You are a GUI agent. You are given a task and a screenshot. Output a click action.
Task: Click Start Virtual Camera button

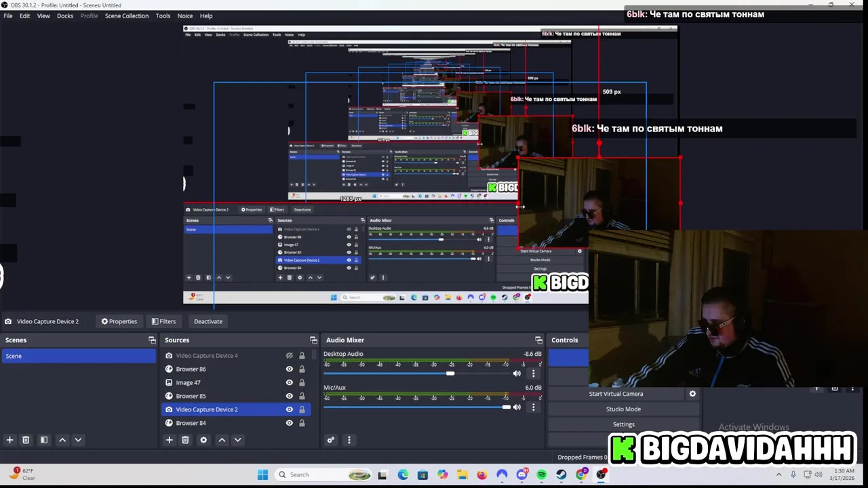(x=616, y=394)
